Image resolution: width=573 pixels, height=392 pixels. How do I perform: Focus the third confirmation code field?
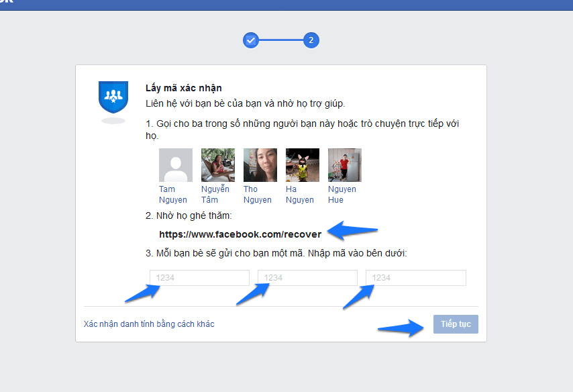pyautogui.click(x=416, y=278)
